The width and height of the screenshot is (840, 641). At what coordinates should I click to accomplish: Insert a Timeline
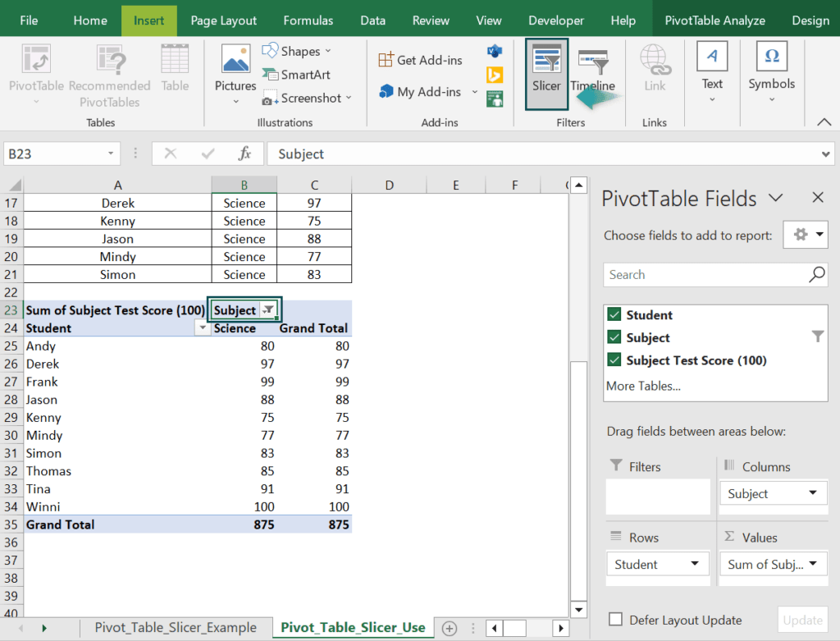pyautogui.click(x=592, y=74)
